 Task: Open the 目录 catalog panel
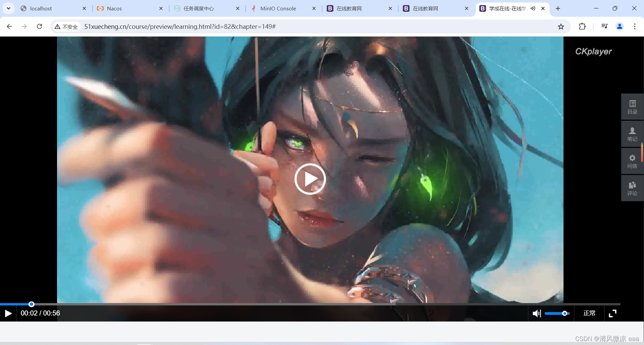click(632, 107)
